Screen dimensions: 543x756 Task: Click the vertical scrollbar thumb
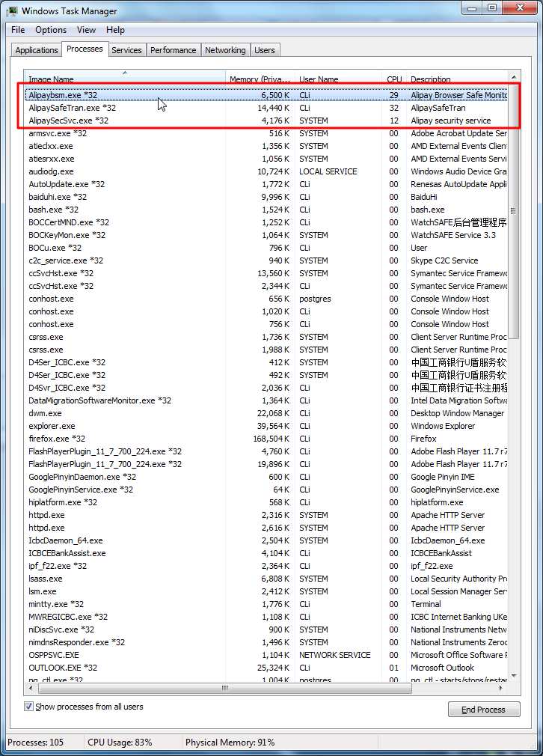pyautogui.click(x=514, y=210)
